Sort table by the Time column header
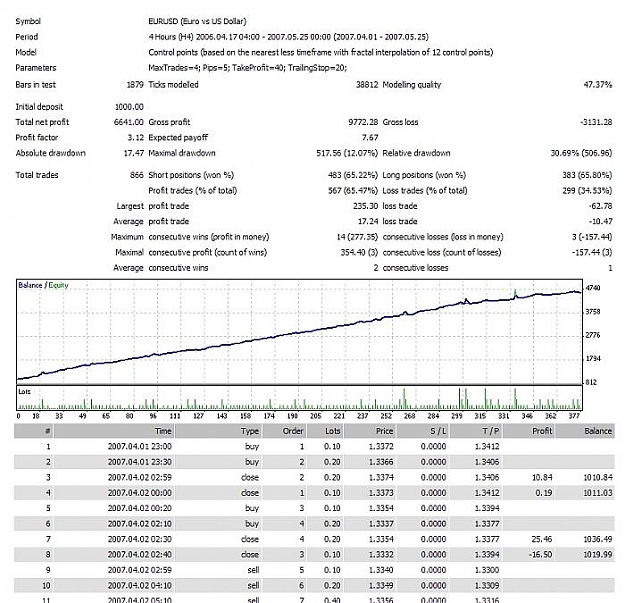 pyautogui.click(x=114, y=431)
